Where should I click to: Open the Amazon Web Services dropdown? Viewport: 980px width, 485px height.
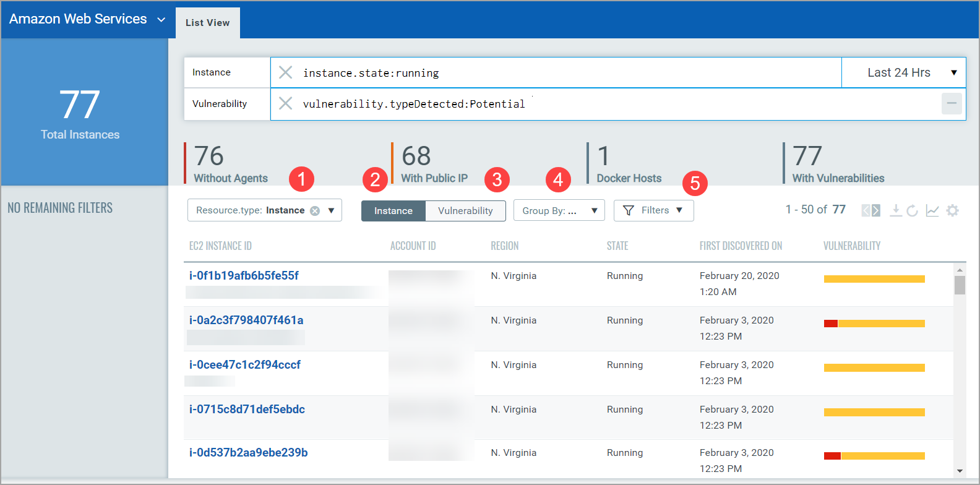tap(87, 19)
